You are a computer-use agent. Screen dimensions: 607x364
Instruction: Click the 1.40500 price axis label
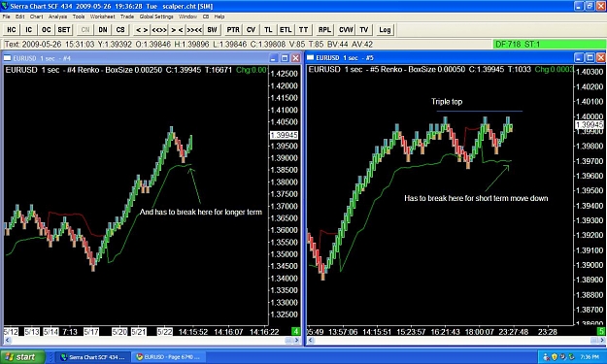pyautogui.click(x=284, y=122)
